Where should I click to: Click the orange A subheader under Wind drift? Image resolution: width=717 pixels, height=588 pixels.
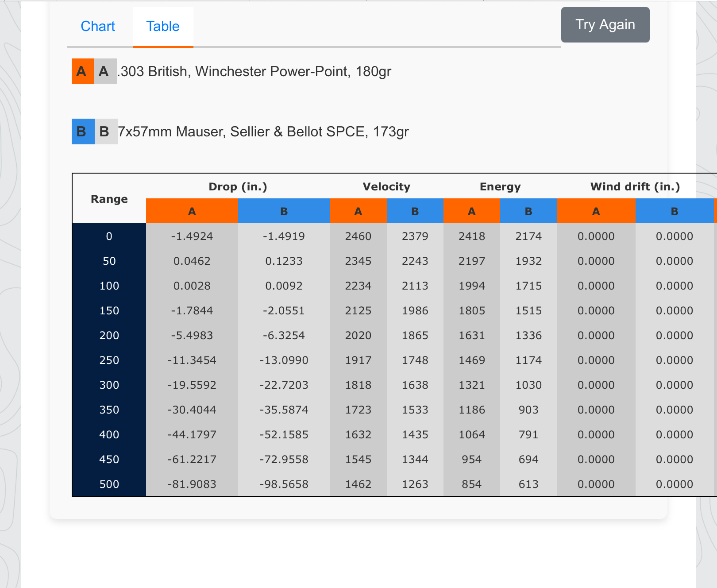point(596,211)
